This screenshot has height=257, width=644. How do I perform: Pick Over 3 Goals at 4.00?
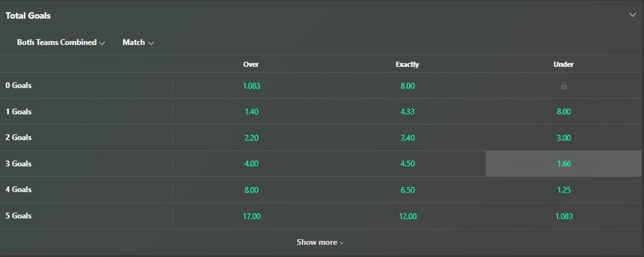coord(251,164)
